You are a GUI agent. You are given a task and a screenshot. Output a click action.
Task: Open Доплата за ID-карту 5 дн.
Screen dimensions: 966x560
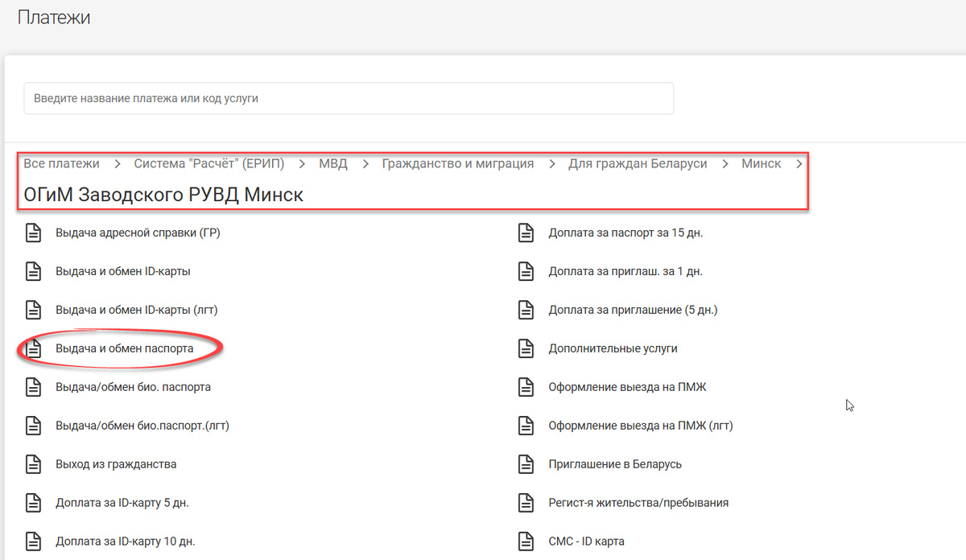122,503
